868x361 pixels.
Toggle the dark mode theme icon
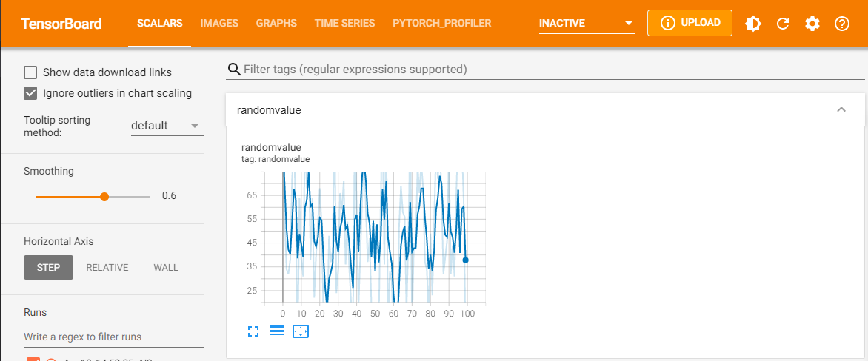[x=753, y=24]
